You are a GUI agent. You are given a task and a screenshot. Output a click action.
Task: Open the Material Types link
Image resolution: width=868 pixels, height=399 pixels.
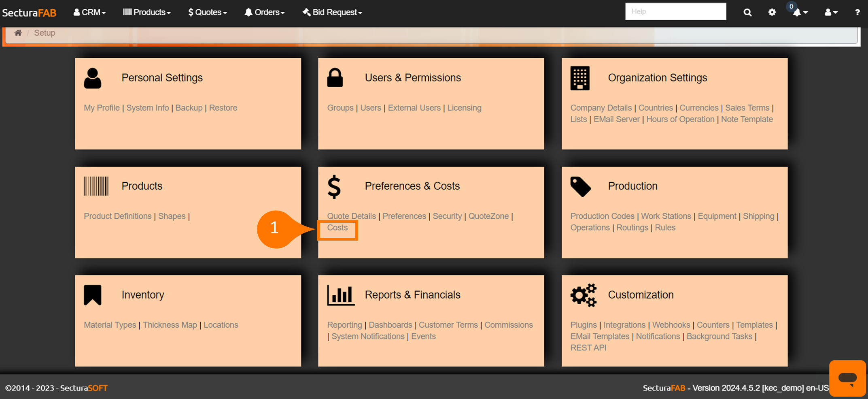coord(110,325)
